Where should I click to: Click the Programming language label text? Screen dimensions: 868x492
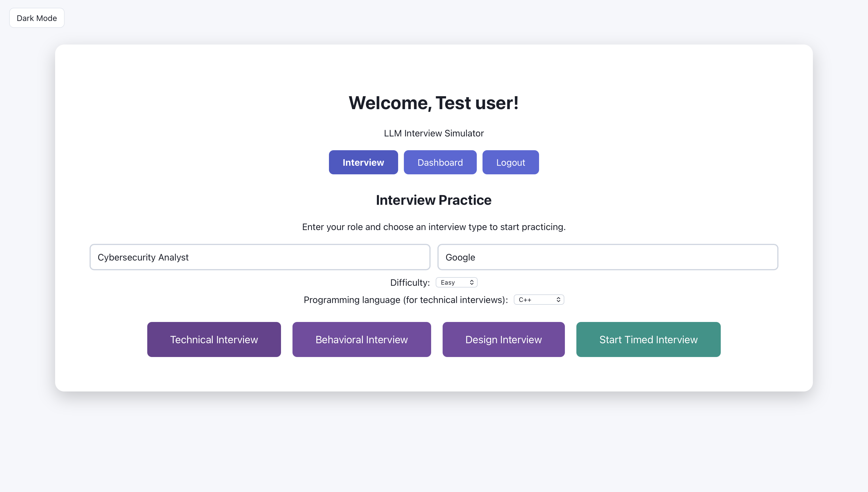click(x=405, y=300)
